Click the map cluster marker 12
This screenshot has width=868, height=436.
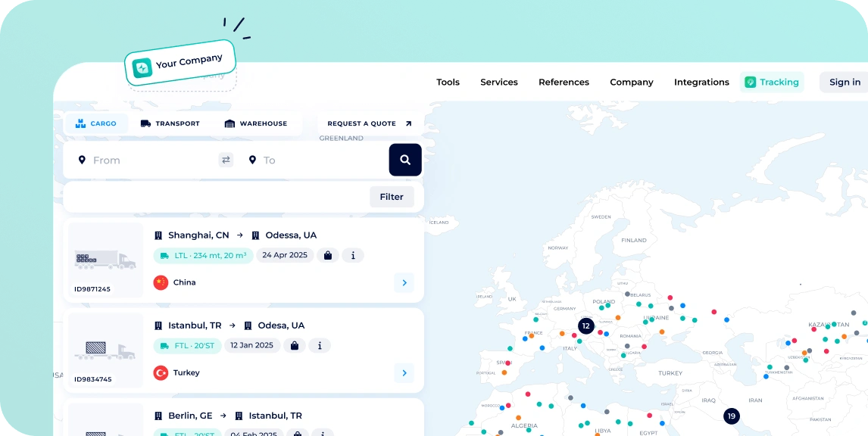[586, 325]
